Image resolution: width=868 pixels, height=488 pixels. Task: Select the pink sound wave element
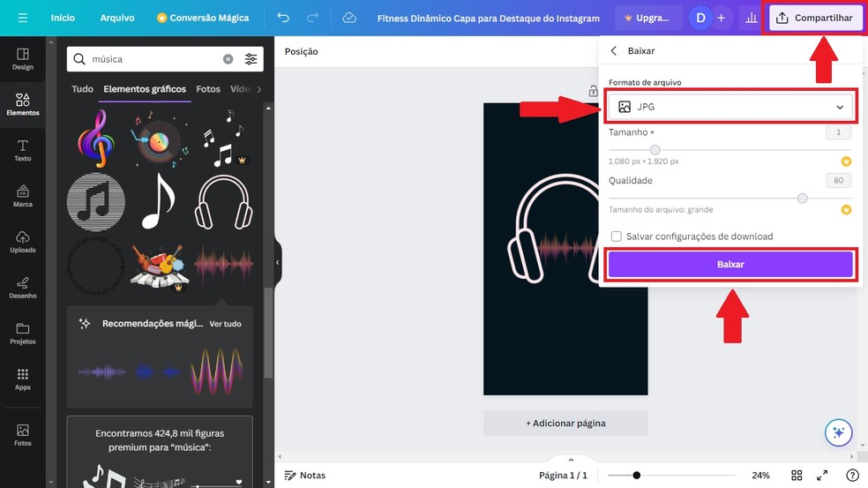[x=223, y=264]
